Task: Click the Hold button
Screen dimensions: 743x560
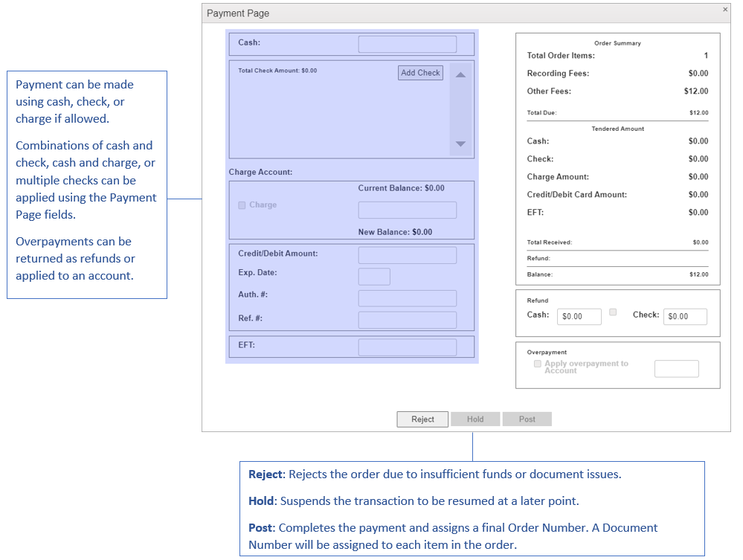Action: pyautogui.click(x=475, y=419)
